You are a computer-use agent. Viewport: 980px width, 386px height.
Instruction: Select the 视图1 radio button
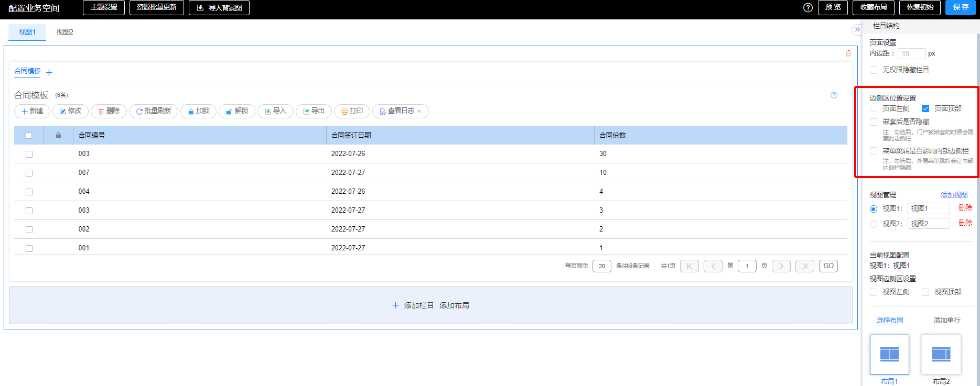pos(874,209)
